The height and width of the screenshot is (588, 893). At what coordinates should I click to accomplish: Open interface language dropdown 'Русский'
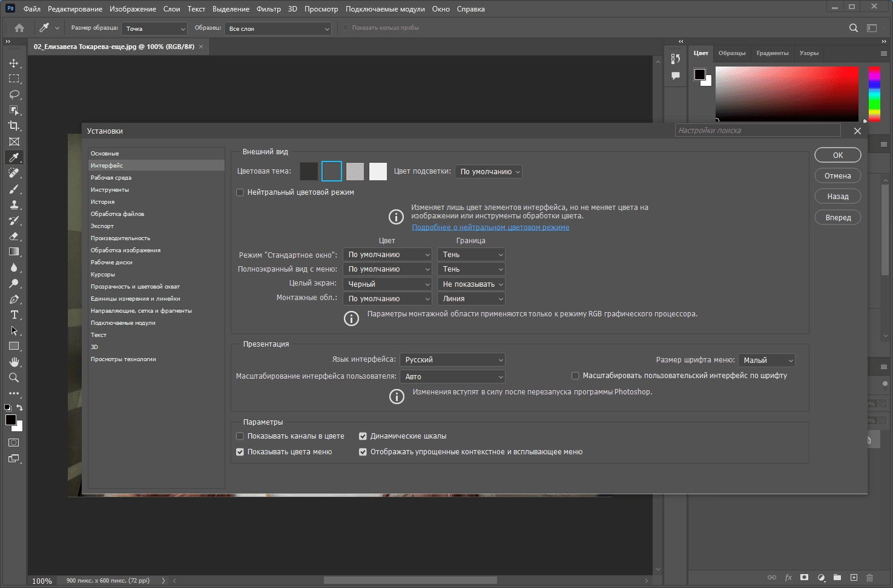tap(453, 360)
